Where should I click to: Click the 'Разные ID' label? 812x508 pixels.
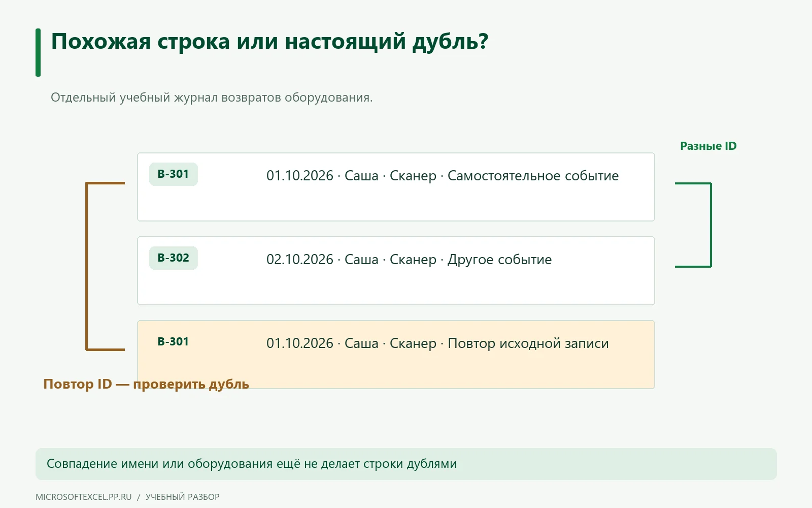pyautogui.click(x=708, y=146)
